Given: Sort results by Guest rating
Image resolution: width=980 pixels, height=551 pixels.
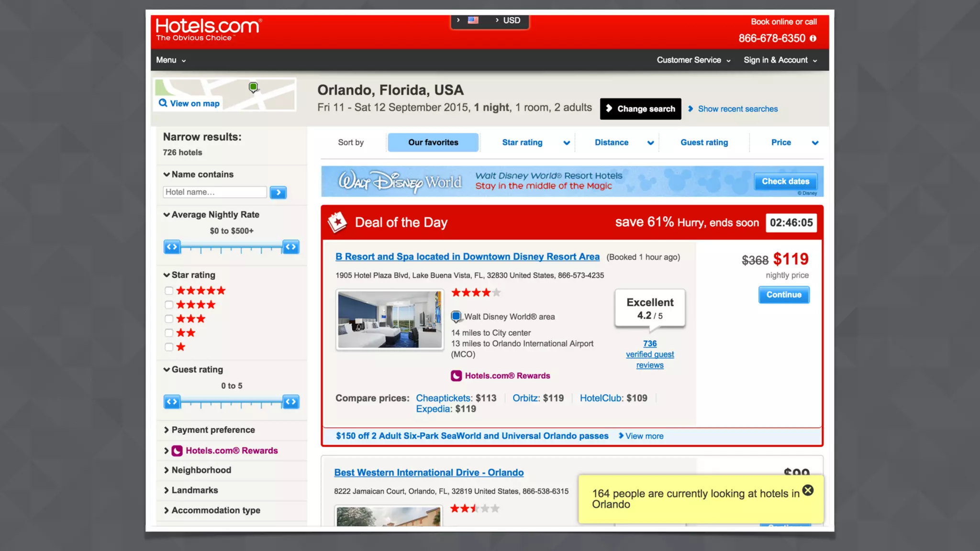Looking at the screenshot, I should [704, 143].
